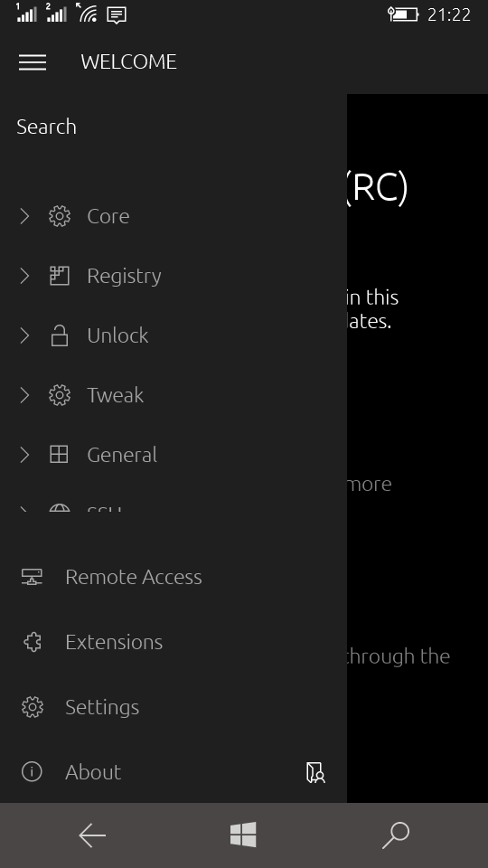
Task: Expand the Registry section chevron
Action: [24, 276]
